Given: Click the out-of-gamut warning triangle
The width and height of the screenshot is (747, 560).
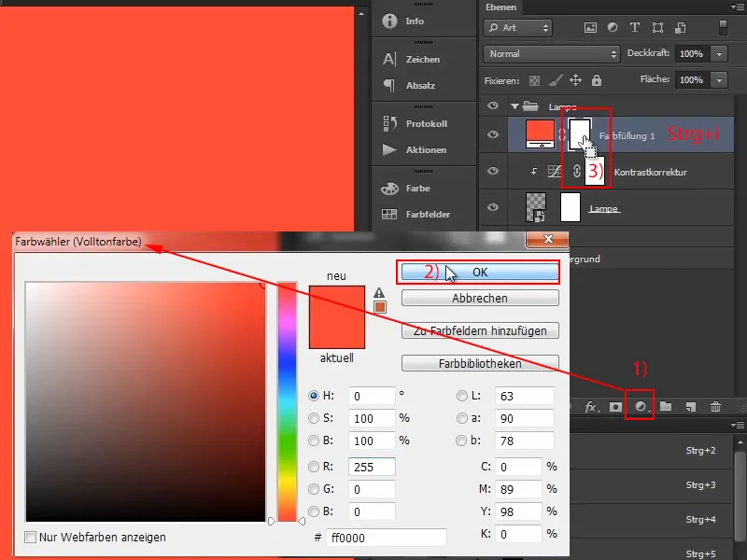Looking at the screenshot, I should 379,293.
